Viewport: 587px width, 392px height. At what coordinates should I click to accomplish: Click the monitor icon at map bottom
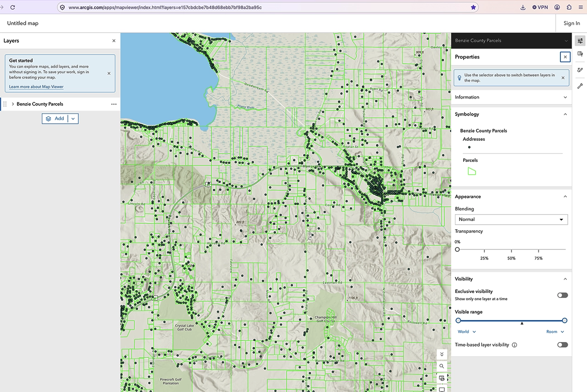click(x=442, y=389)
